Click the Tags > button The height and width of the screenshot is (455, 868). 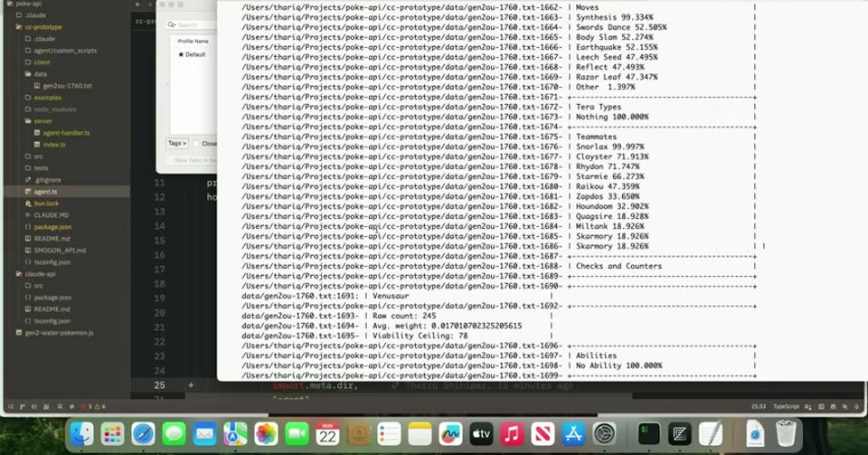pos(177,143)
